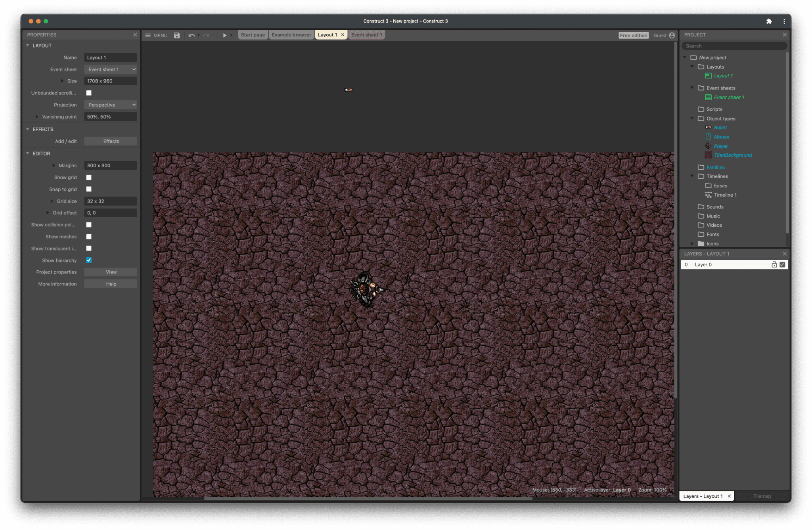
Task: Click the View project properties button
Action: (x=111, y=272)
